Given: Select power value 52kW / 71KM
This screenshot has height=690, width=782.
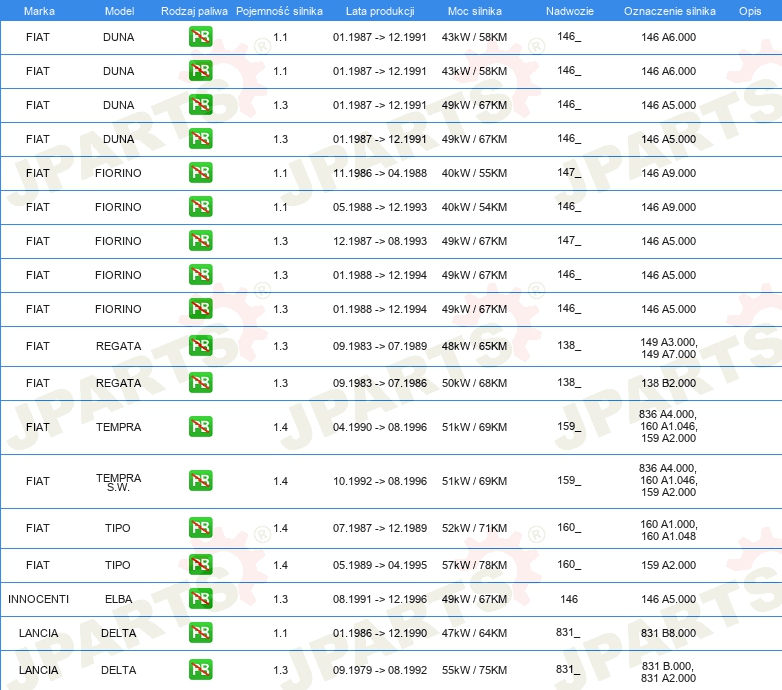Looking at the screenshot, I should 474,528.
